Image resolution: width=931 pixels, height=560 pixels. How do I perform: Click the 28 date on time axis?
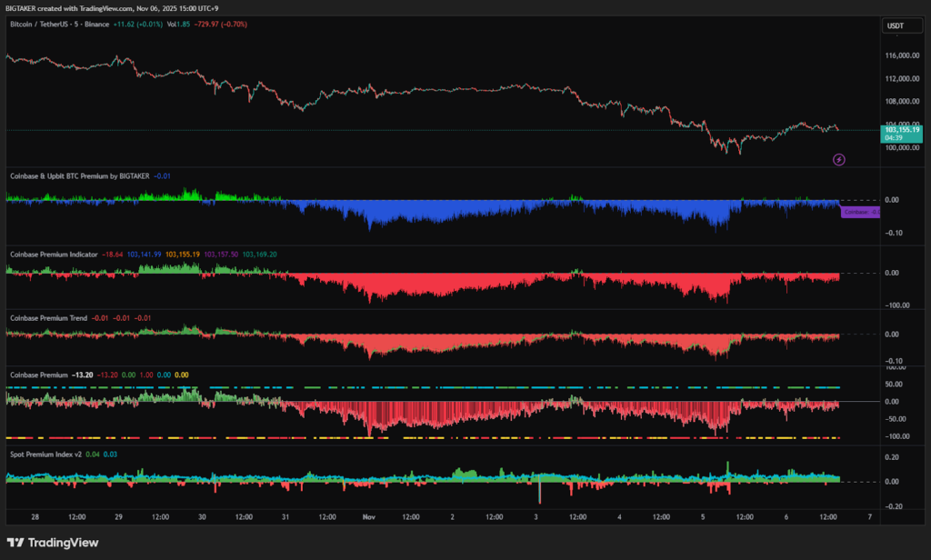(x=35, y=517)
